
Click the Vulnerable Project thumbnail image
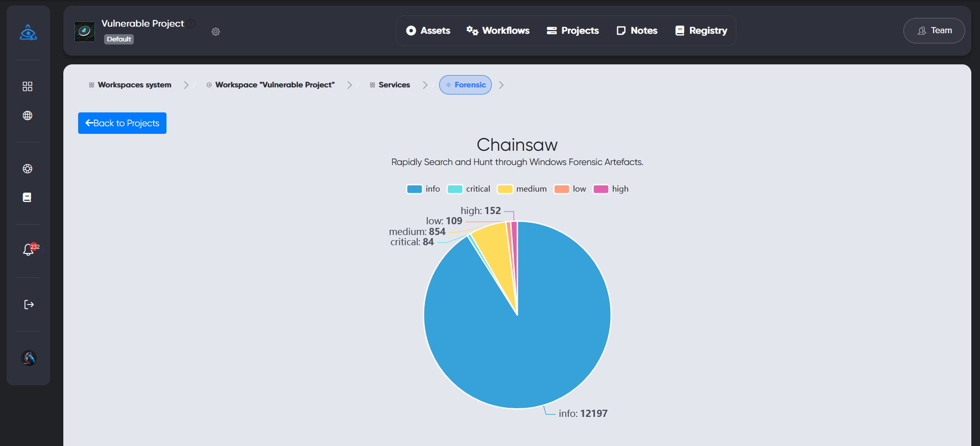(x=85, y=32)
